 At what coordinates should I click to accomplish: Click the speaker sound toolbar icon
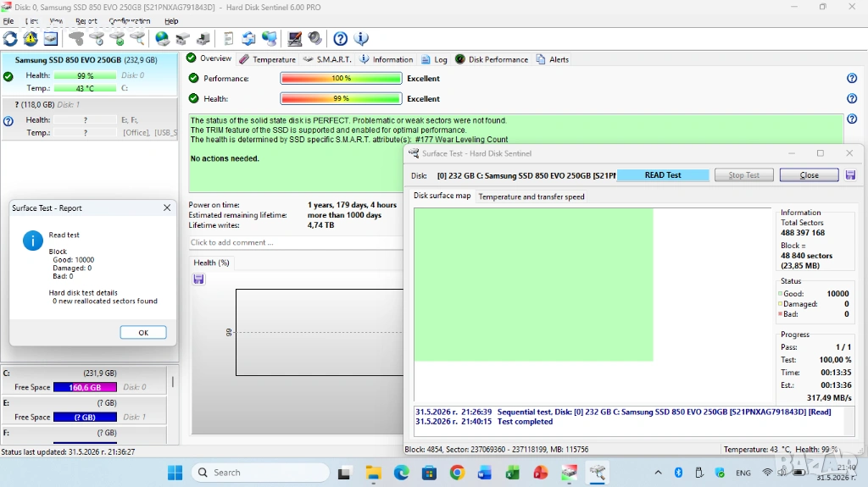(315, 39)
